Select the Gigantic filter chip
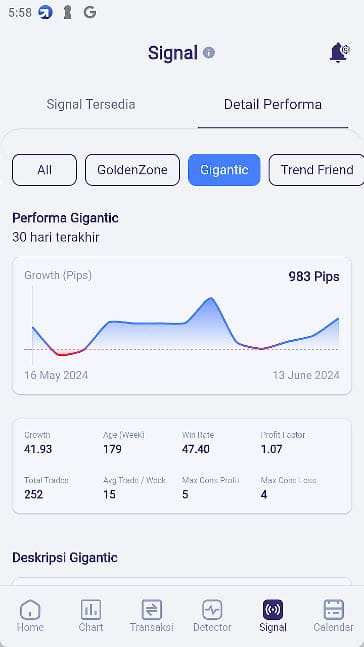 pyautogui.click(x=224, y=170)
